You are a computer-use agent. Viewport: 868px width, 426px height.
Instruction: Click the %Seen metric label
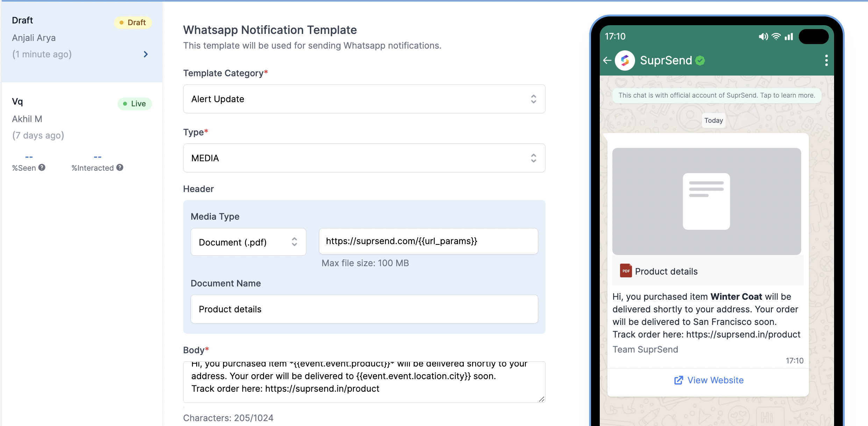pyautogui.click(x=24, y=168)
